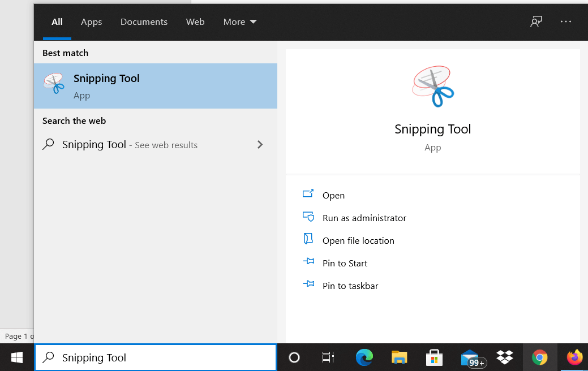Click the Open action's window-arrow icon
The height and width of the screenshot is (371, 588).
coord(308,193)
